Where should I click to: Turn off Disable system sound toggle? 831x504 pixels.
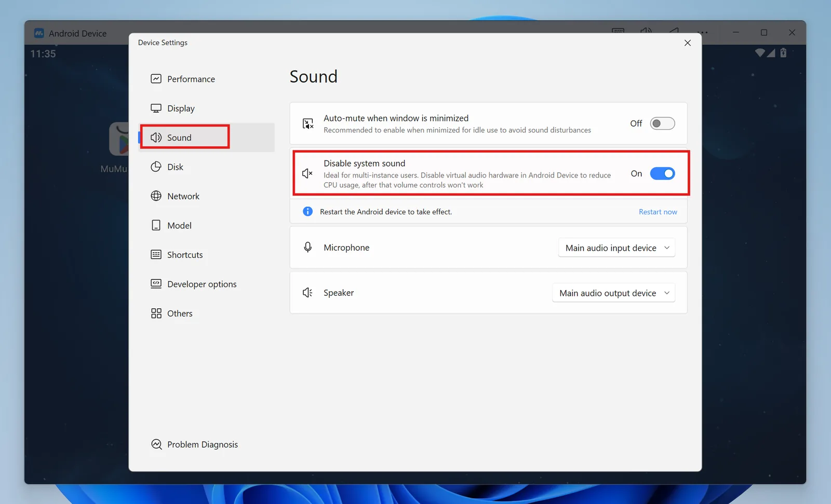click(662, 173)
